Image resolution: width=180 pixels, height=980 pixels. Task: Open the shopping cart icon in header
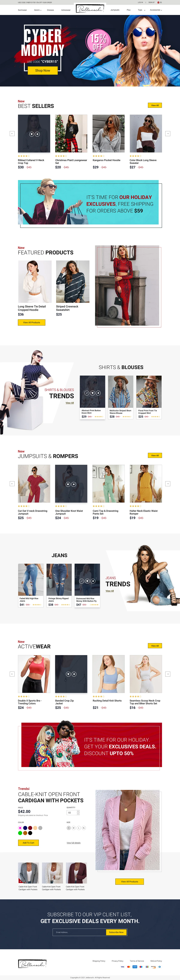point(158,2)
